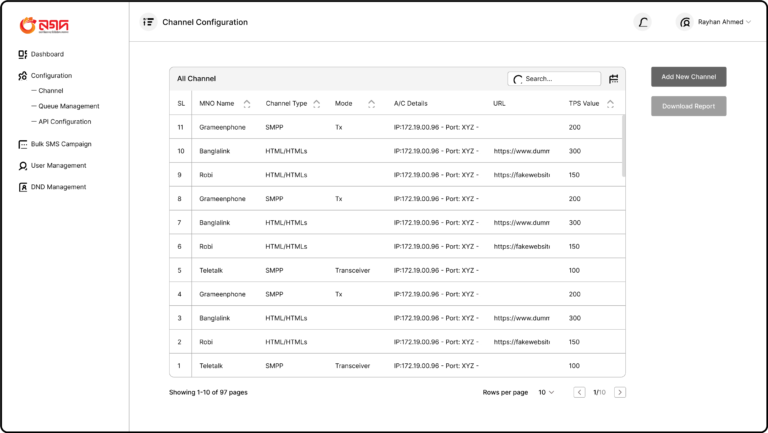Click HTML/HTMLs channel type in row 3

tap(286, 318)
